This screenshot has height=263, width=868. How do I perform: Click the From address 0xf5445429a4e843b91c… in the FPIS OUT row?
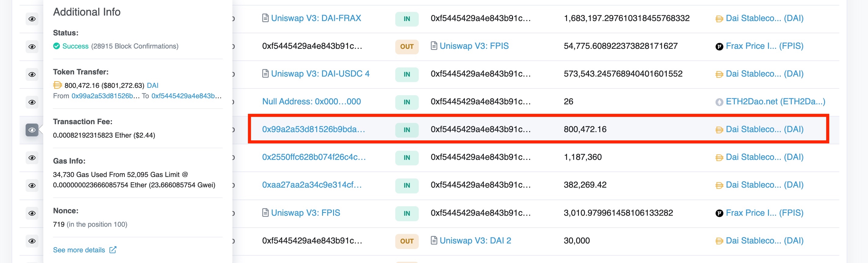click(x=312, y=46)
